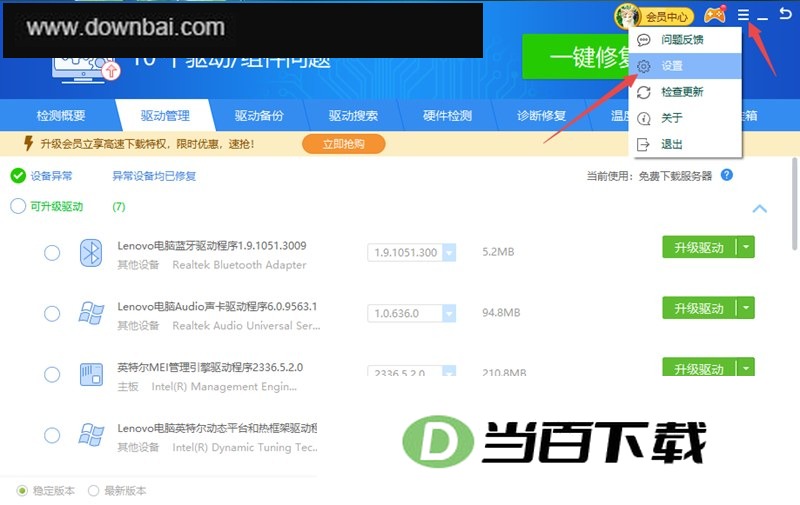This screenshot has width=800, height=505.
Task: Go to the 硬件检测 tab
Action: point(447,116)
